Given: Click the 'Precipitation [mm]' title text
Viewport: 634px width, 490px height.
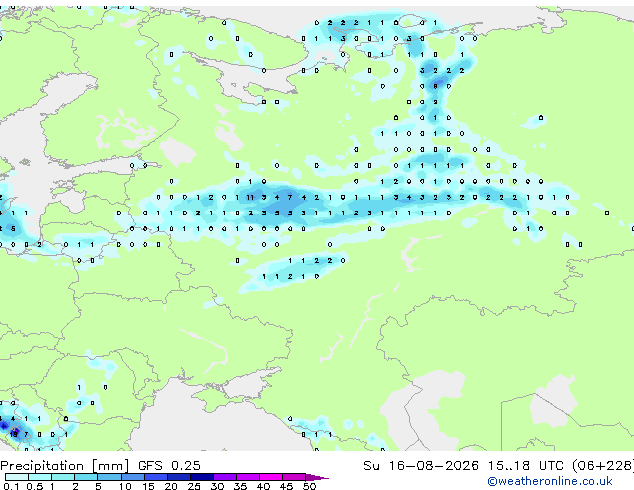Looking at the screenshot, I should coord(65,466).
